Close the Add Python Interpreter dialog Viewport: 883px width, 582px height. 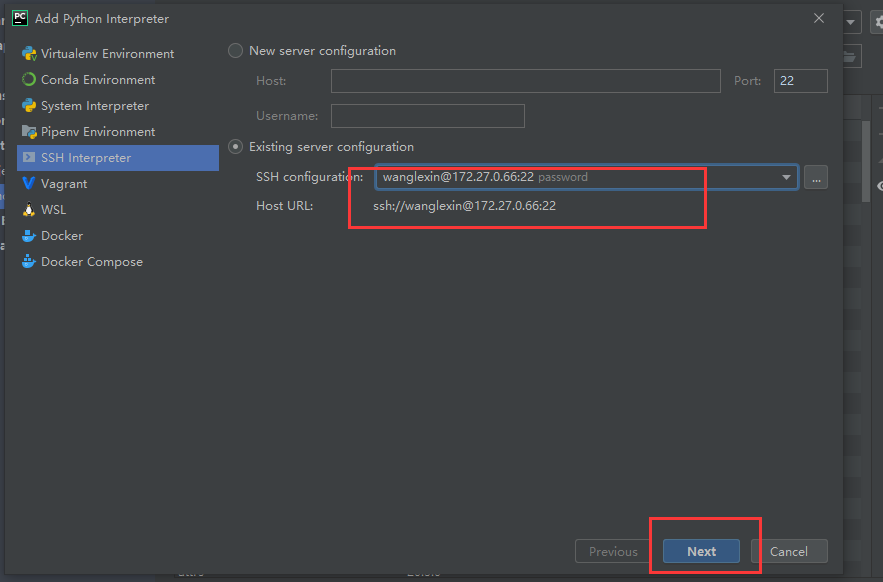click(x=819, y=18)
